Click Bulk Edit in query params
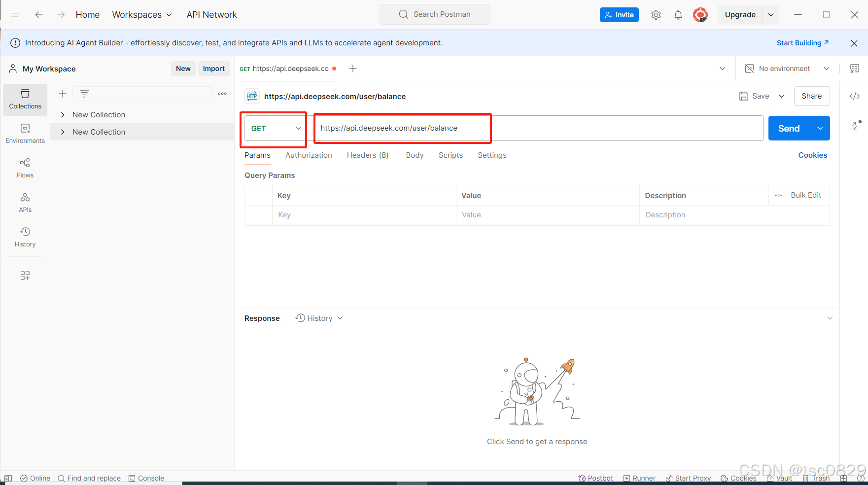868x485 pixels. coord(806,195)
